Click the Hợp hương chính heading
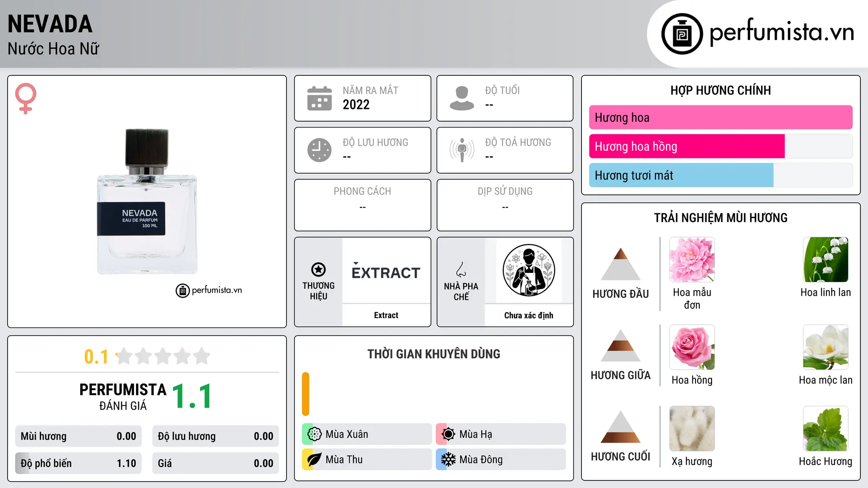868x488 pixels. click(x=721, y=90)
